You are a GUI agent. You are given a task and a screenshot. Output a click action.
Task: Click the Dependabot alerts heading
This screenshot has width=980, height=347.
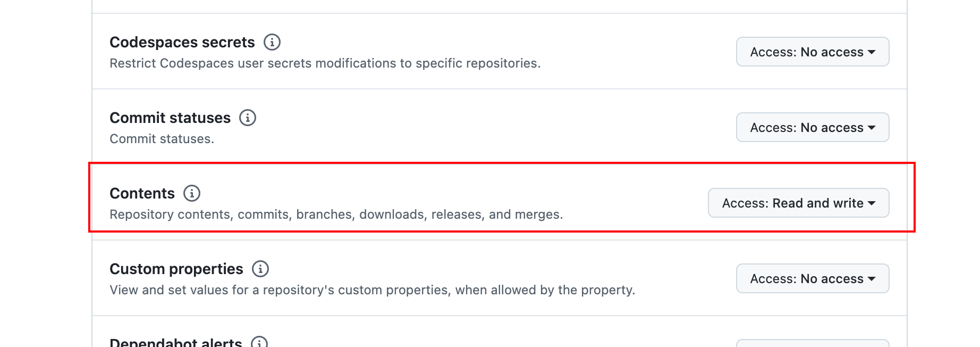point(176,342)
